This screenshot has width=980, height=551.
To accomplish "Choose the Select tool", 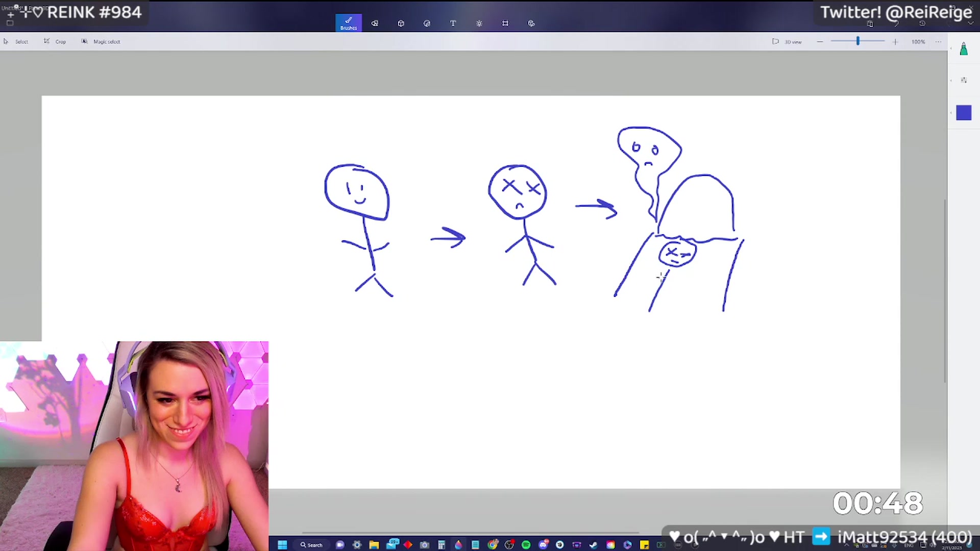I will 16,41.
